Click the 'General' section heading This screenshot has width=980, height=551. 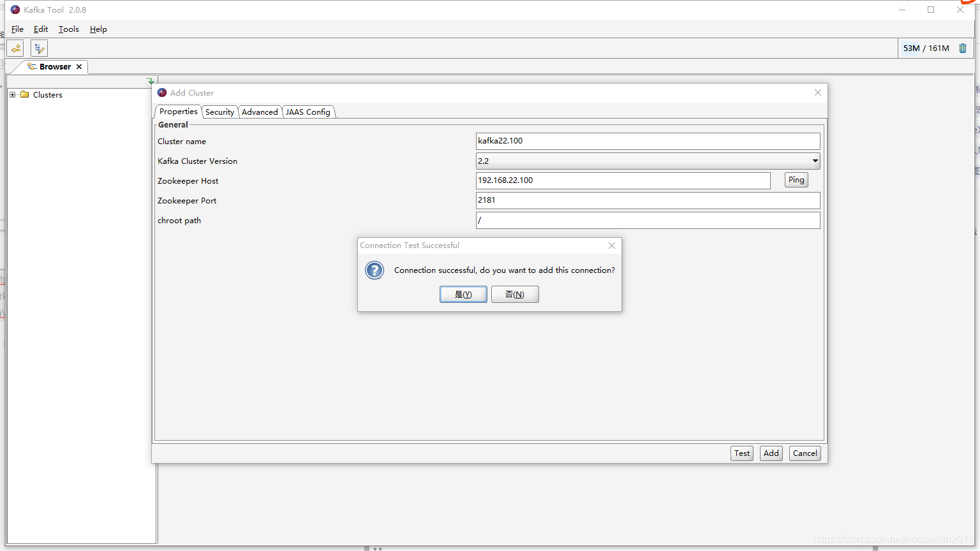click(173, 125)
